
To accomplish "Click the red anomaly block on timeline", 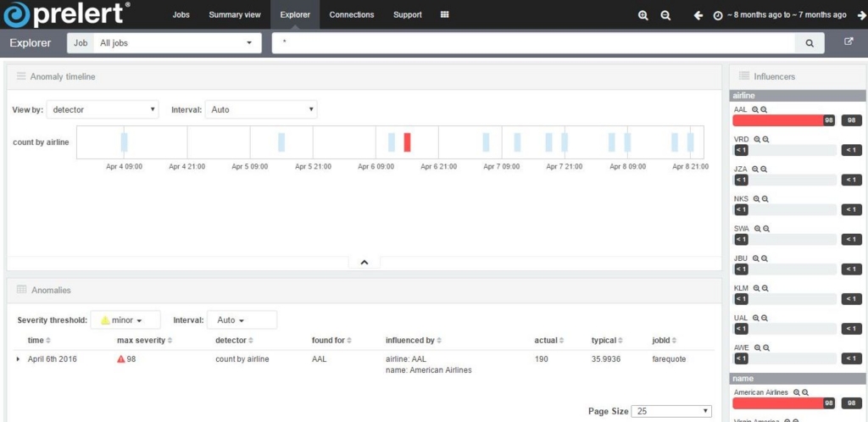I will click(x=407, y=142).
